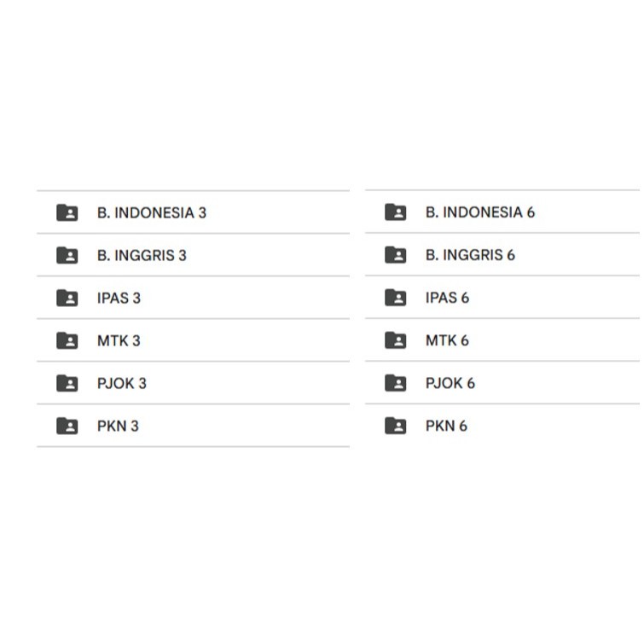Select the PJOK 3 folder label
644x644 pixels.
[122, 383]
